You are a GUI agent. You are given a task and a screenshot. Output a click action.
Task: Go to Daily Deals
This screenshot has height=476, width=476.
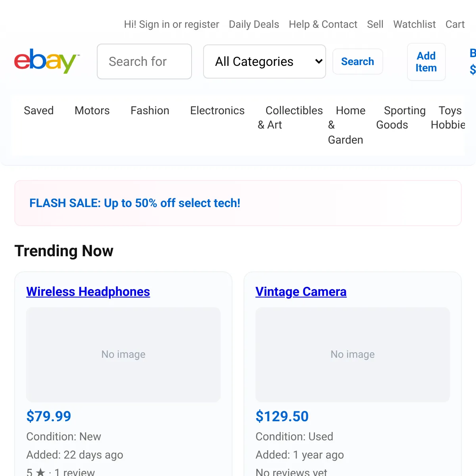coord(254,24)
